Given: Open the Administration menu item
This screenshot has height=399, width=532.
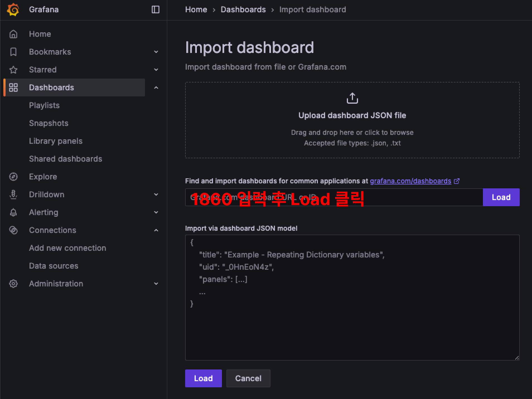Looking at the screenshot, I should (x=56, y=284).
